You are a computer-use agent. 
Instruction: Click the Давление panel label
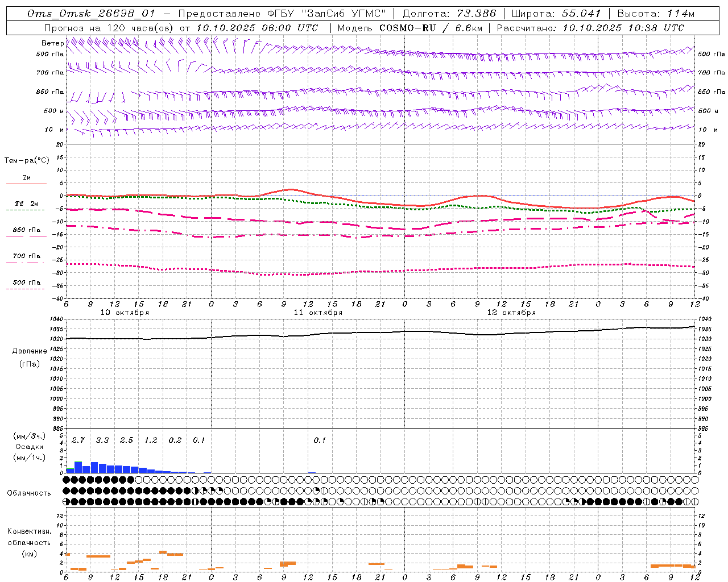(x=30, y=351)
